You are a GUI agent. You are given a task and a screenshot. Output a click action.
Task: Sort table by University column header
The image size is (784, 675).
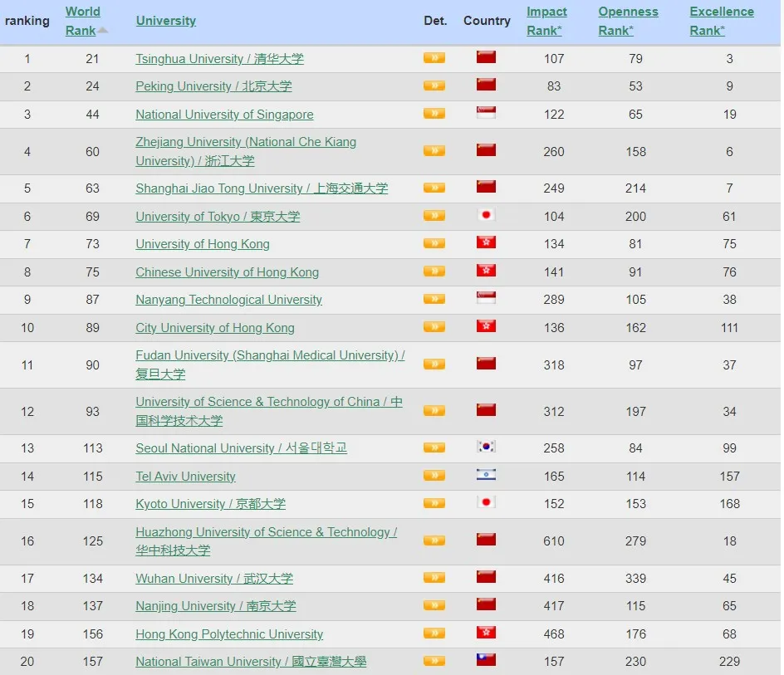point(166,21)
